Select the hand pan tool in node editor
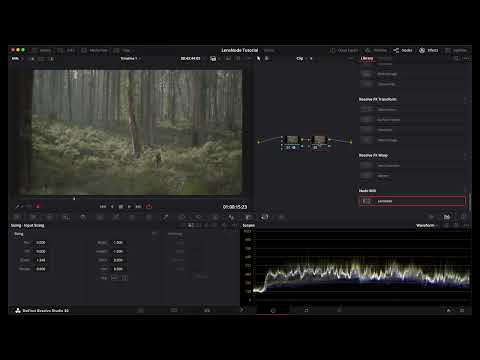480x360 pixels. pos(266,58)
